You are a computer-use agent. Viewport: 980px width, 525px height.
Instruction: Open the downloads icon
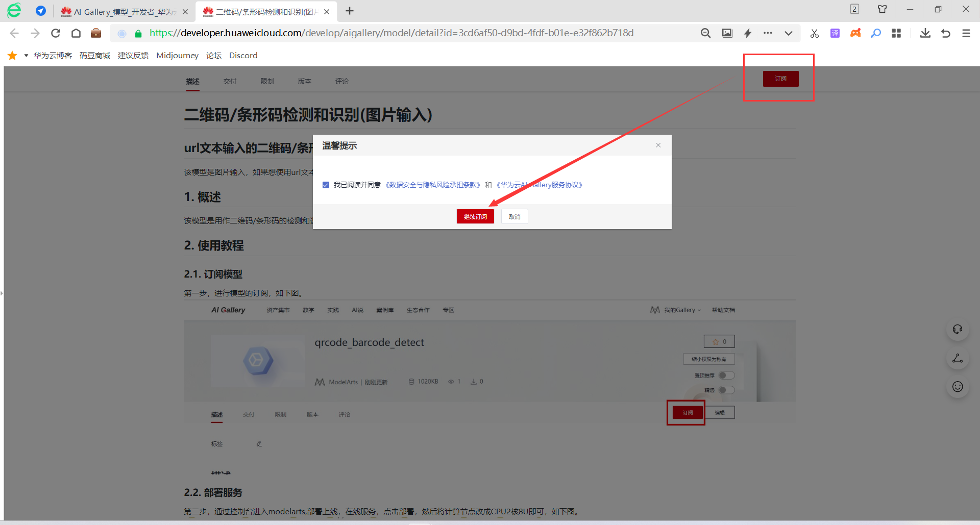pos(925,33)
